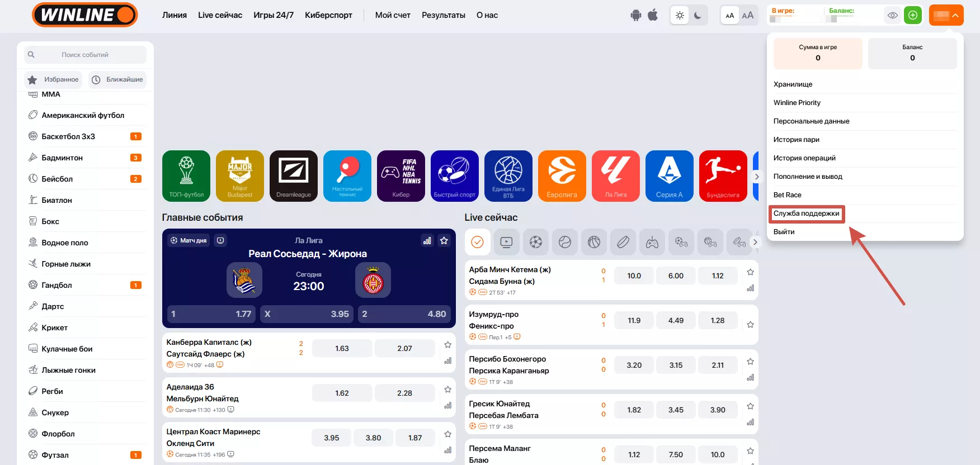Filter live events by video stream icon
980x465 pixels.
tap(506, 242)
